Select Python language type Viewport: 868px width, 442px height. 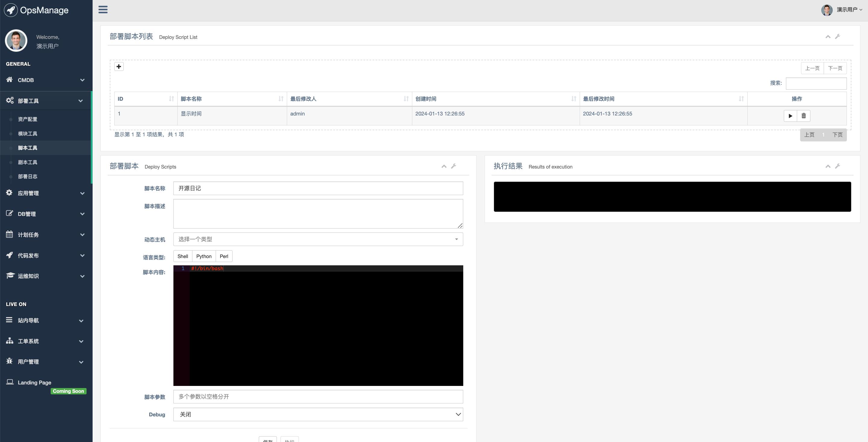[204, 256]
